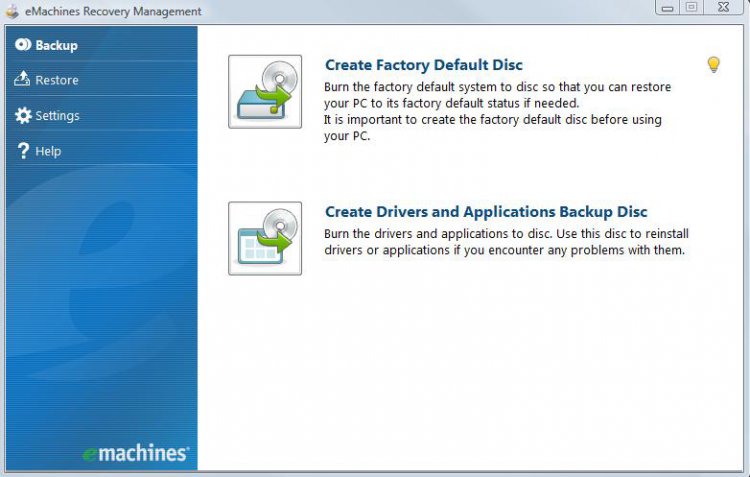Viewport: 750px width, 477px height.
Task: Switch to the Restore section
Action: (101, 79)
